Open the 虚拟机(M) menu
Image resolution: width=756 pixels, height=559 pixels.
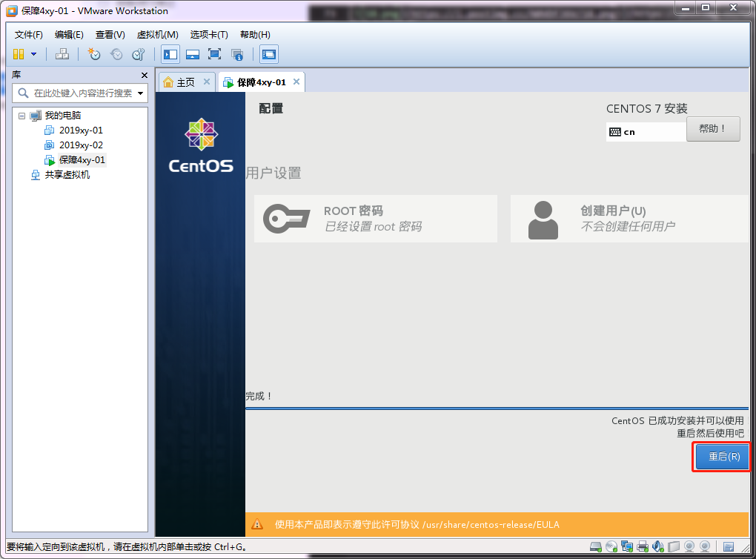coord(158,35)
